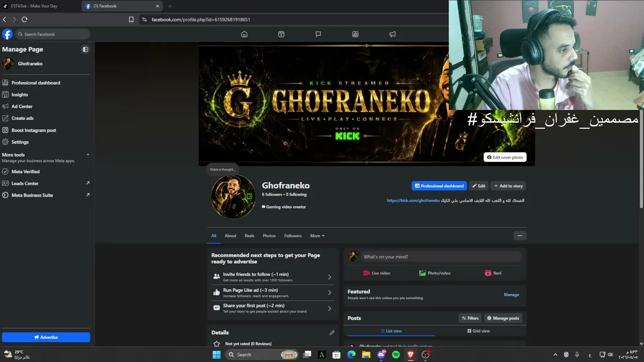Open the three-dots profile options menu

pyautogui.click(x=520, y=235)
